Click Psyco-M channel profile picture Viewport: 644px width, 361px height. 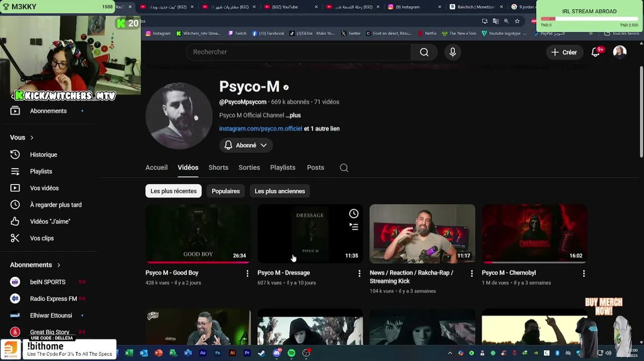(179, 116)
